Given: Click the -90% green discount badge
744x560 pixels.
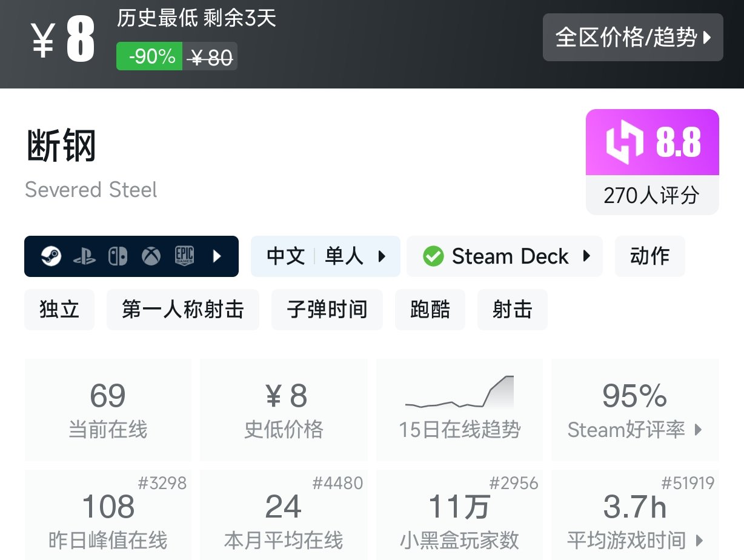Looking at the screenshot, I should [149, 57].
